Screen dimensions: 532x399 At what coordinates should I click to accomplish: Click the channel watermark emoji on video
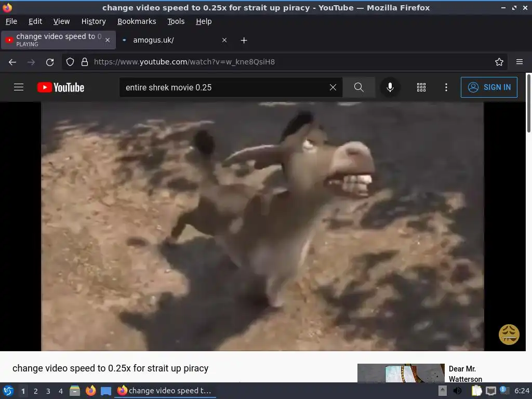[509, 335]
